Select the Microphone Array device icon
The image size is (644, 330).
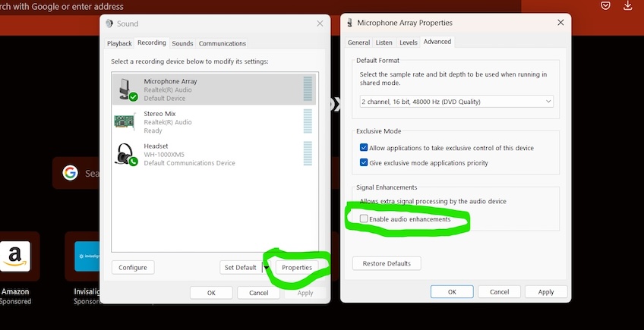click(x=128, y=90)
